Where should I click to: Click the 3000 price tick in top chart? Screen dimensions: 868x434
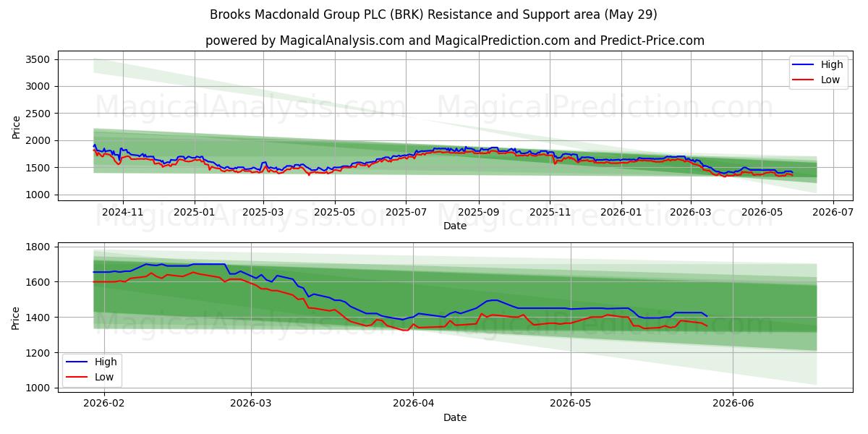pos(38,86)
